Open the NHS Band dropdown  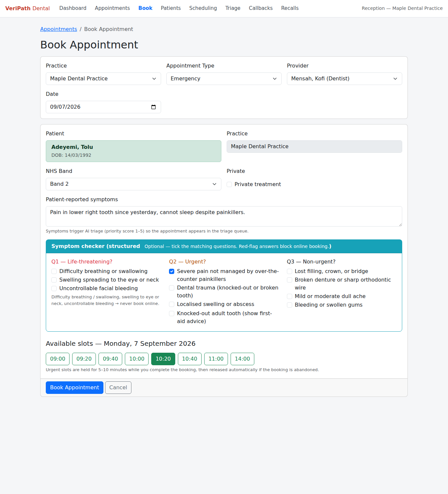(133, 184)
